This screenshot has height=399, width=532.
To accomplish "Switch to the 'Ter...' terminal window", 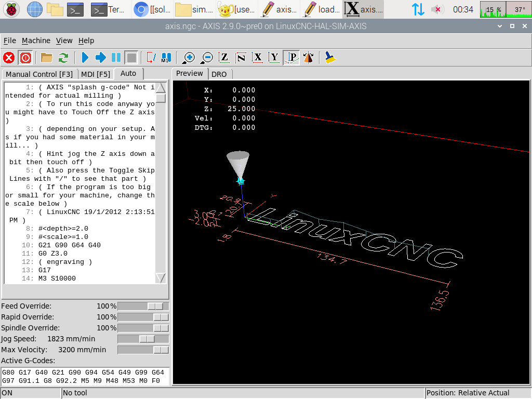I will point(109,9).
